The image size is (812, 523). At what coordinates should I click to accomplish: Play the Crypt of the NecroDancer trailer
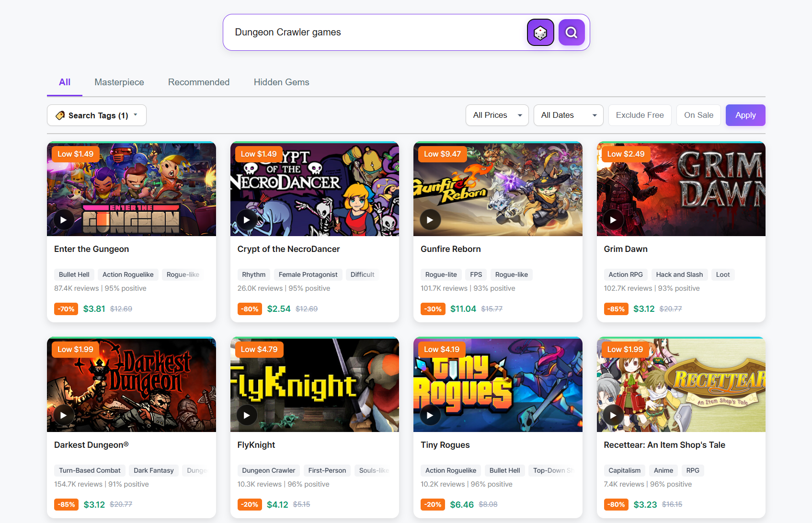247,219
